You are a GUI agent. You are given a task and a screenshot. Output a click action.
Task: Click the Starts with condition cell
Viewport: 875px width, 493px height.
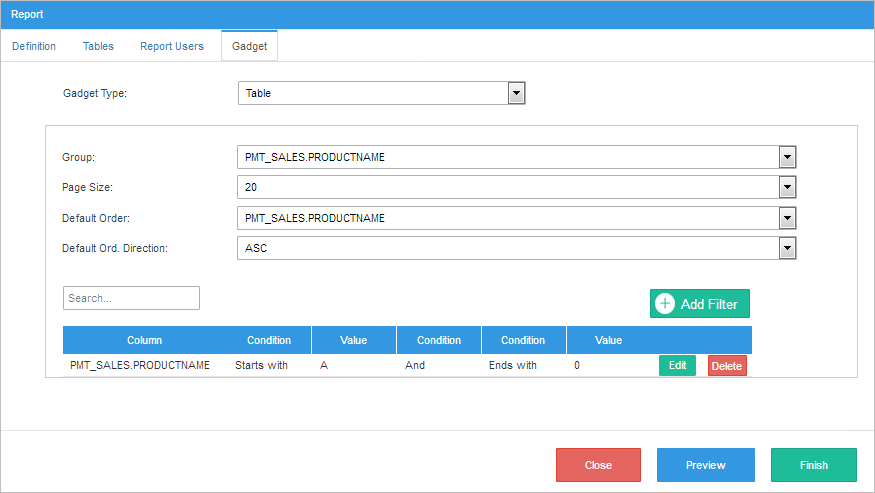click(x=261, y=366)
